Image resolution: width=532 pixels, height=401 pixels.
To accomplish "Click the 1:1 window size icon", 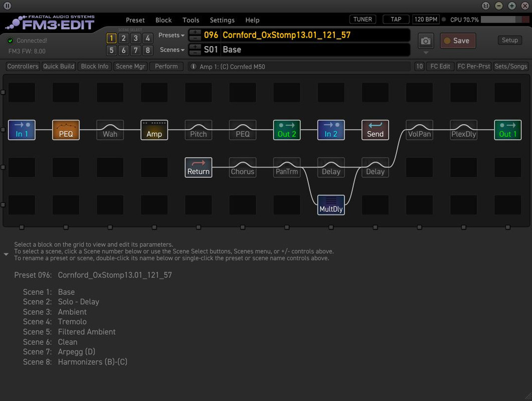I will point(485,6).
